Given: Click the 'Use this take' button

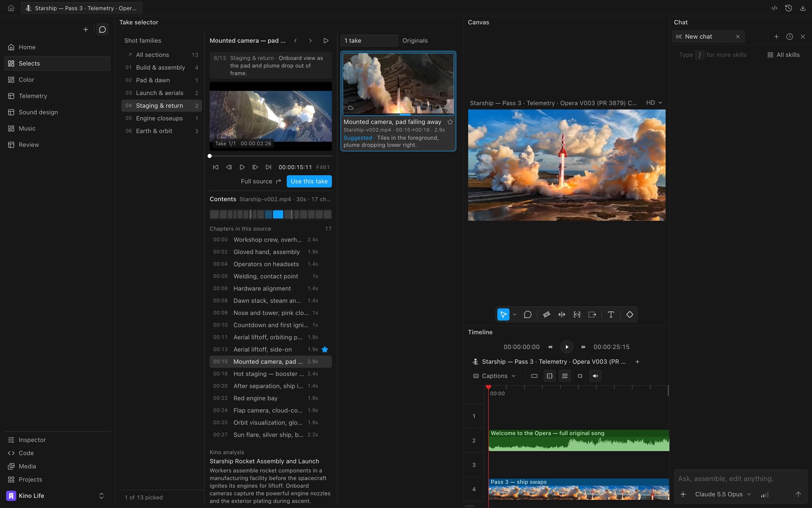Looking at the screenshot, I should click(x=309, y=181).
